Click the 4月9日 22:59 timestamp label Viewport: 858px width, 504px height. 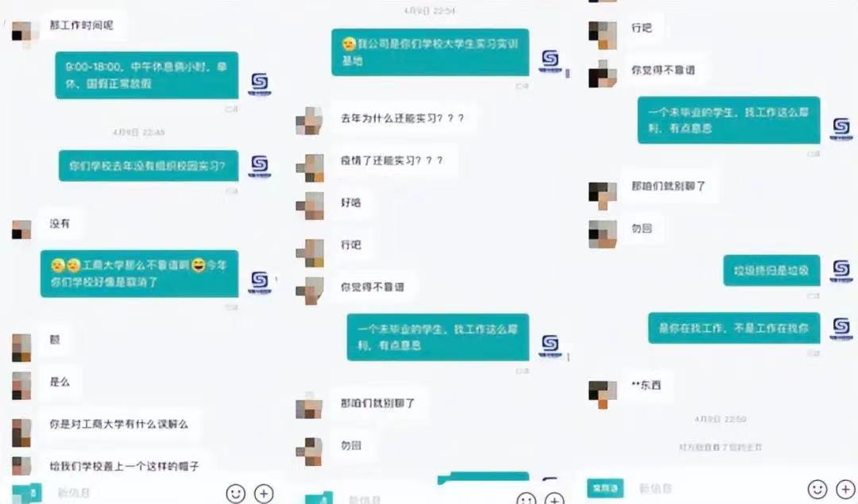pos(720,419)
